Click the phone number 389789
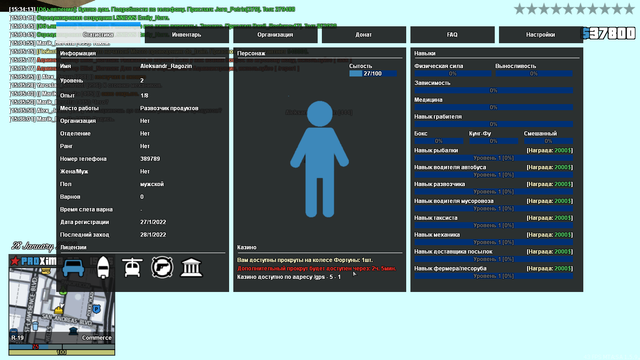Viewport: 640px width, 360px height. (150, 159)
